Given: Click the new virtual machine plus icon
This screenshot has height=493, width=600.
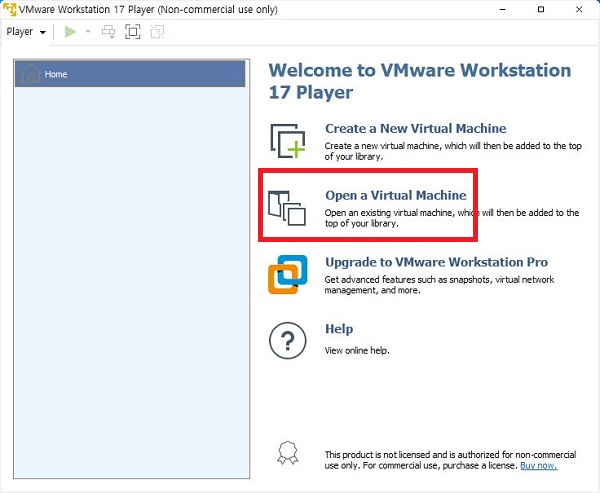Looking at the screenshot, I should pos(288,141).
